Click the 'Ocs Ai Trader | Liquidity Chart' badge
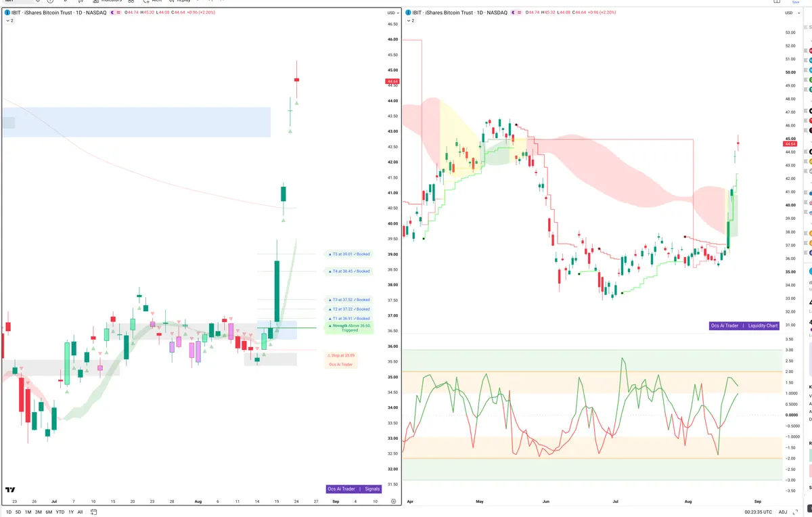Screen dimensions: 812x517 coord(744,325)
